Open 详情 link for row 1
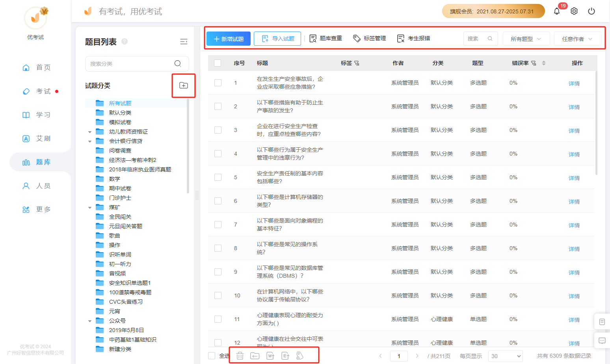This screenshot has width=610, height=364. click(574, 84)
